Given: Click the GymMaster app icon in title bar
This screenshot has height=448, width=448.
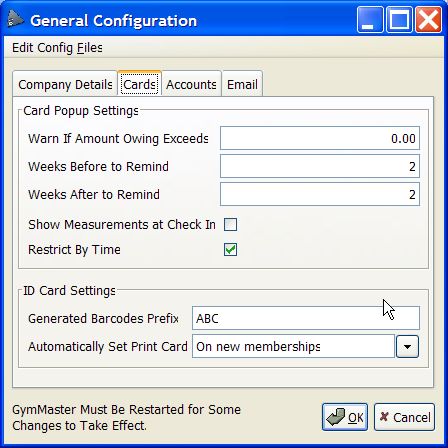Looking at the screenshot, I should (15, 19).
